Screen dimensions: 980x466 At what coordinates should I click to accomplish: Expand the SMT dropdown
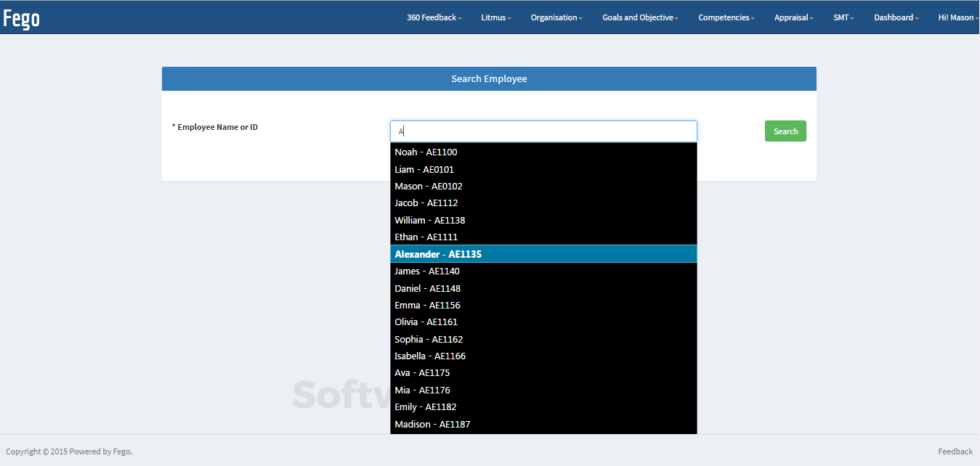(843, 17)
